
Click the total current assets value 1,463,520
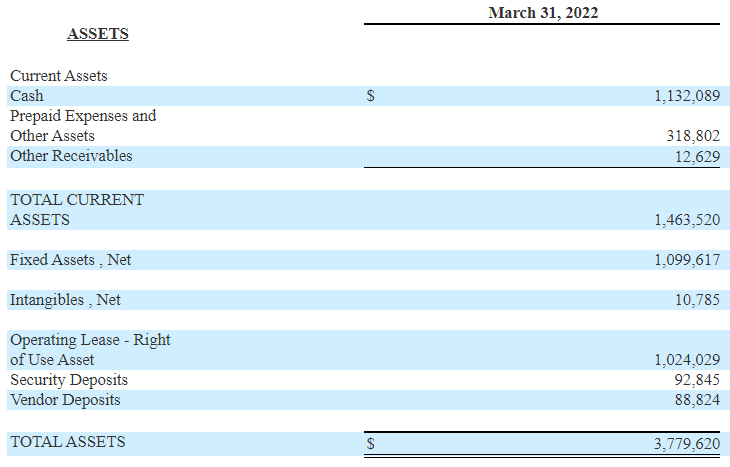(x=686, y=220)
